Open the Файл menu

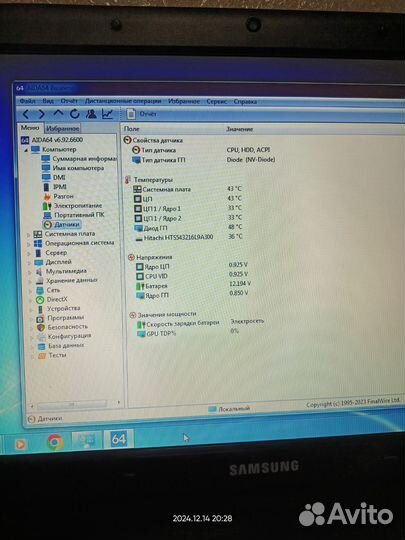[27, 101]
